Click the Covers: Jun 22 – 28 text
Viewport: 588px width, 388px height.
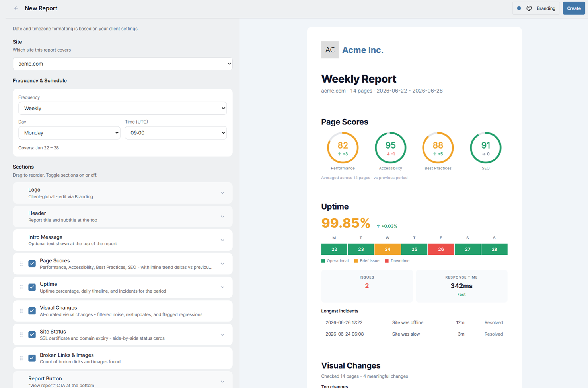pos(39,148)
